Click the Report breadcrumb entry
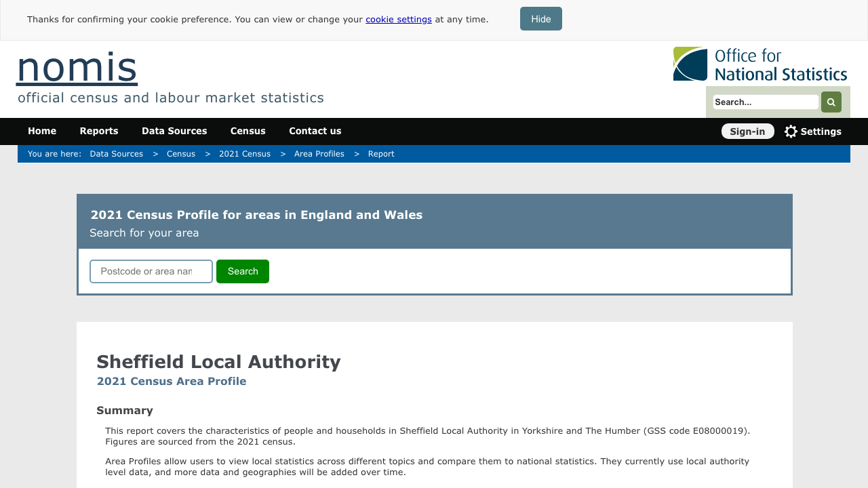Viewport: 868px width, 488px height. 381,154
